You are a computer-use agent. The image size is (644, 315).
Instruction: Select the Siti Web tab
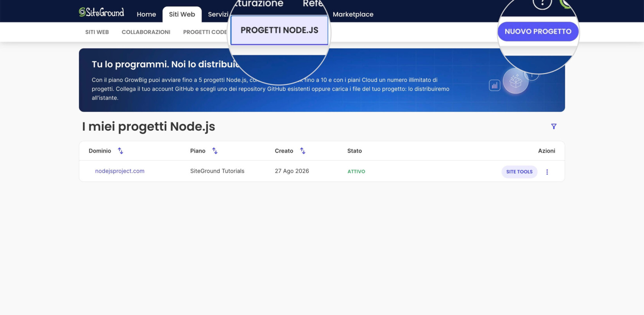182,14
